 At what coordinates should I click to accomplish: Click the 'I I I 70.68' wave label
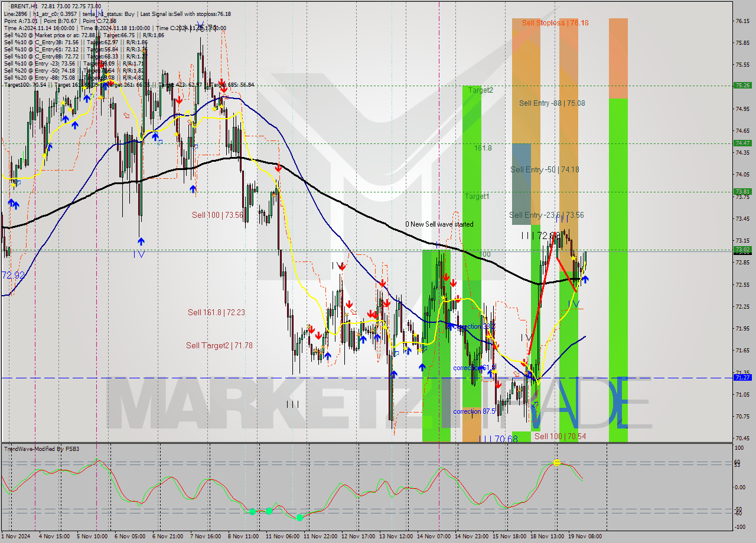coord(498,439)
